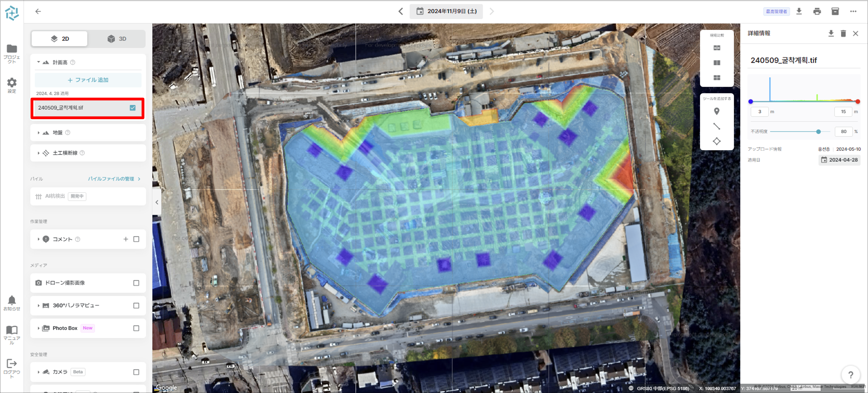Image resolution: width=868 pixels, height=393 pixels.
Task: Delete the file via trash icon
Action: pyautogui.click(x=843, y=33)
